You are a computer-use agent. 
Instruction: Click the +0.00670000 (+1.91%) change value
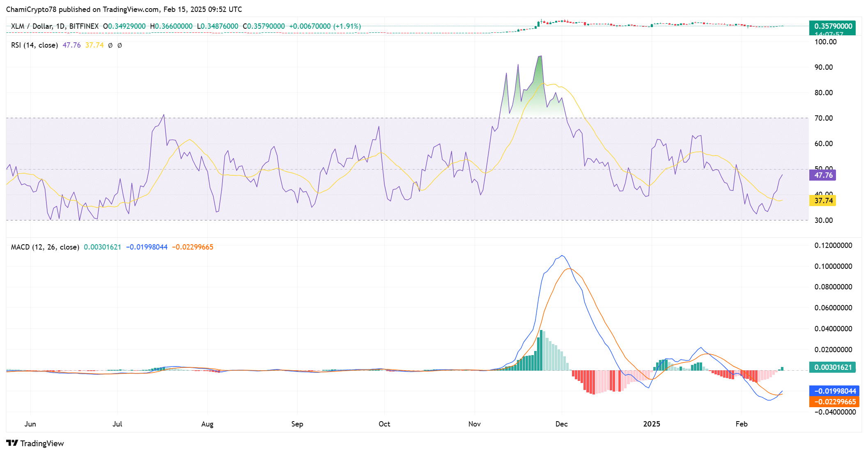pos(325,26)
